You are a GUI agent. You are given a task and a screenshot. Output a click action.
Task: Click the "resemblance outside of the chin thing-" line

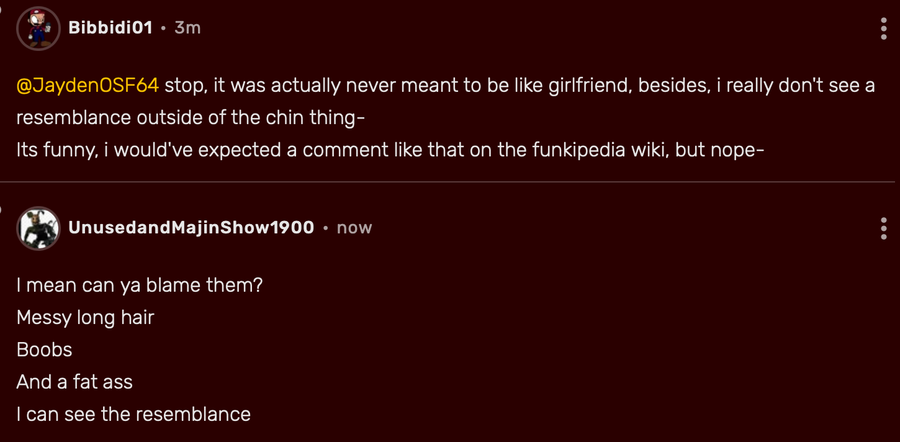point(191,118)
